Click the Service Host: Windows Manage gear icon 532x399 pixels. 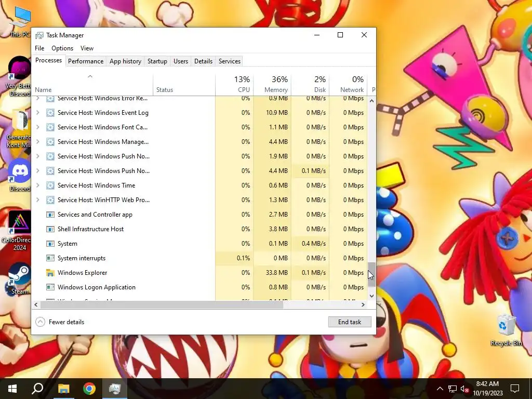[50, 142]
